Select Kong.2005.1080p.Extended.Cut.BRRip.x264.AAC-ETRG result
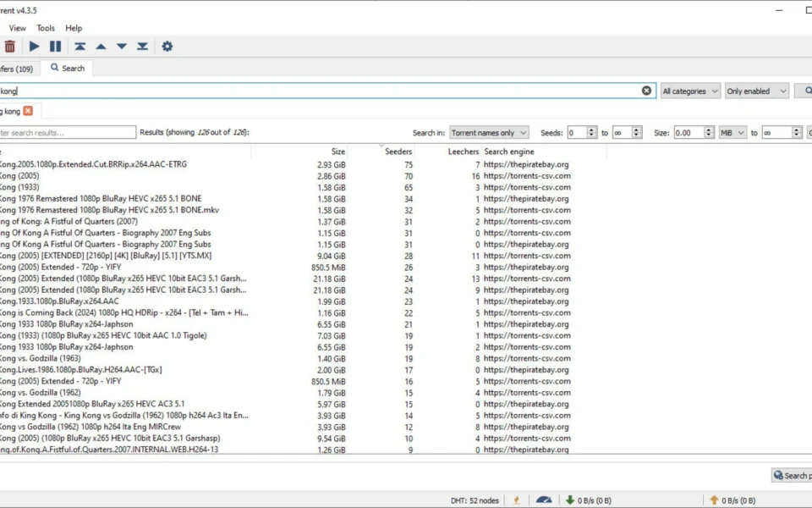 point(93,164)
